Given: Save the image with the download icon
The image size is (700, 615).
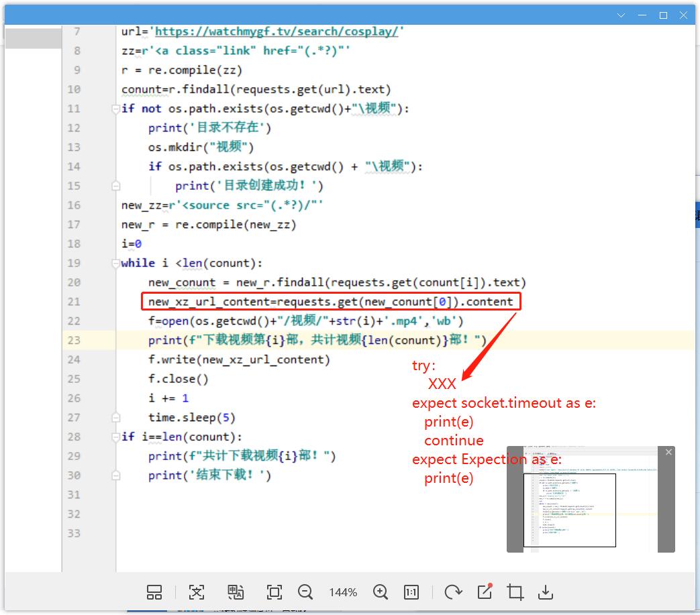Looking at the screenshot, I should click(546, 592).
